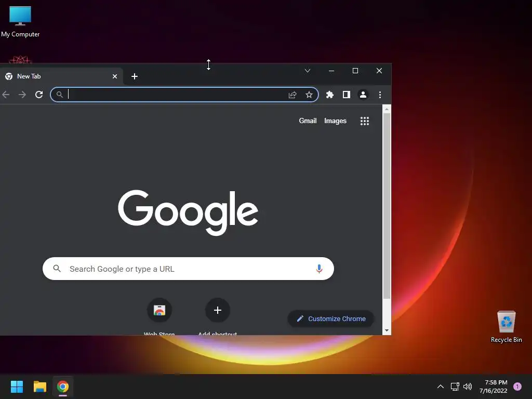Open a new tab with the plus button
The height and width of the screenshot is (399, 532).
pyautogui.click(x=135, y=76)
